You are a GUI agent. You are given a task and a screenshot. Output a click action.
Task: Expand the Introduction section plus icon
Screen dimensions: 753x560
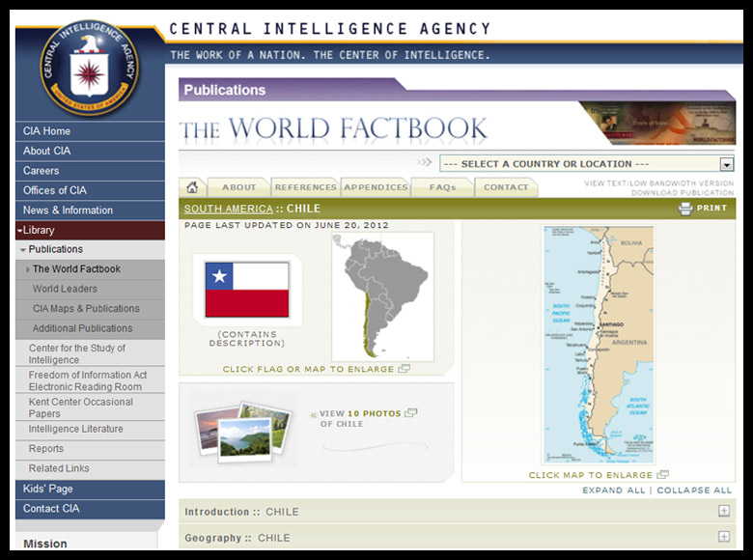pos(723,512)
